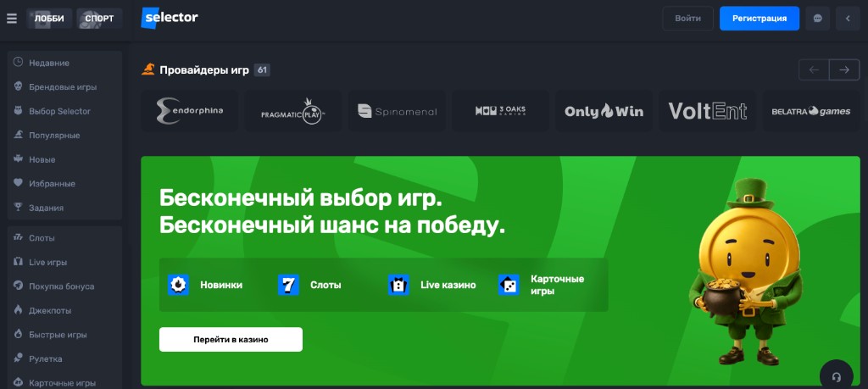Click the Выбор Selector owl icon
868x389 pixels.
tap(18, 111)
